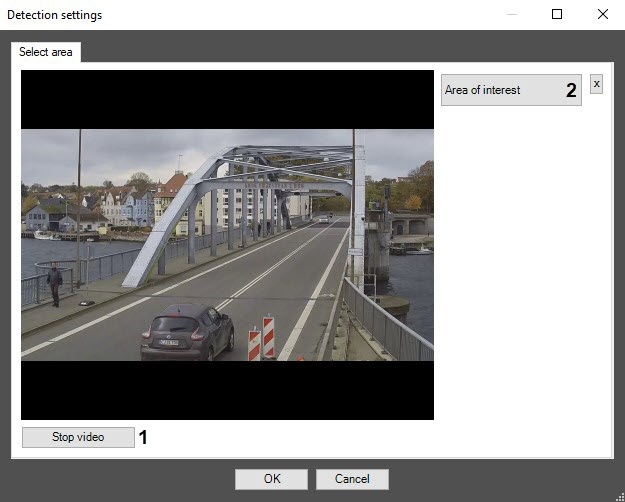Click the top black bar of the video frame
Viewport: 625px width, 502px height.
click(227, 100)
